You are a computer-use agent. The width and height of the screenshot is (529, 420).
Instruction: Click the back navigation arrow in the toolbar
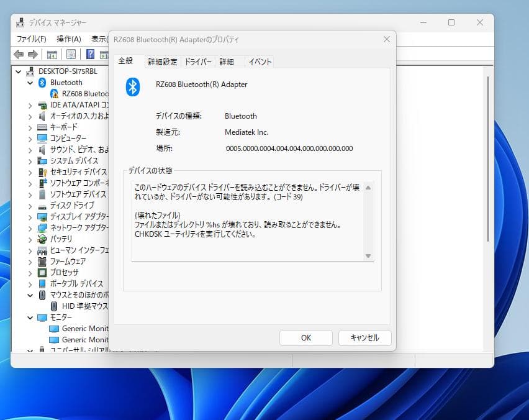coord(18,54)
